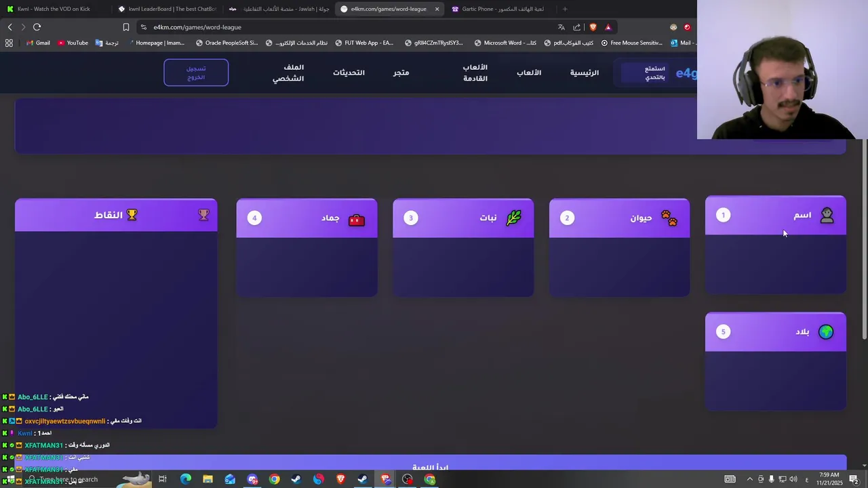Click the red toolbox icon on the جماد card
Viewport: 868px width, 488px height.
click(x=357, y=220)
